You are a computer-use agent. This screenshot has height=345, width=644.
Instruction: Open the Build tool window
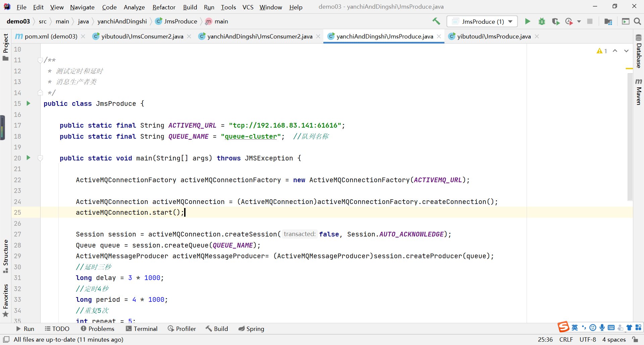pos(217,329)
